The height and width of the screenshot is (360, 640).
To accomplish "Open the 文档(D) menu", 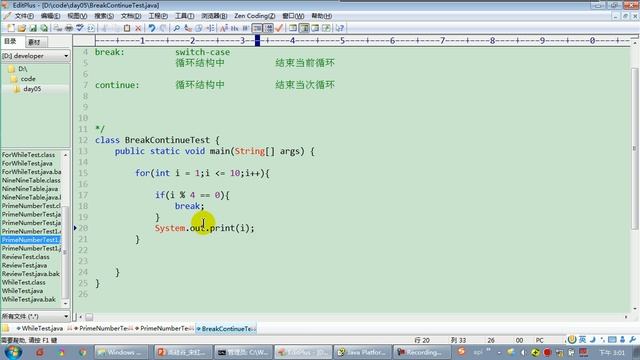I will tap(131, 16).
